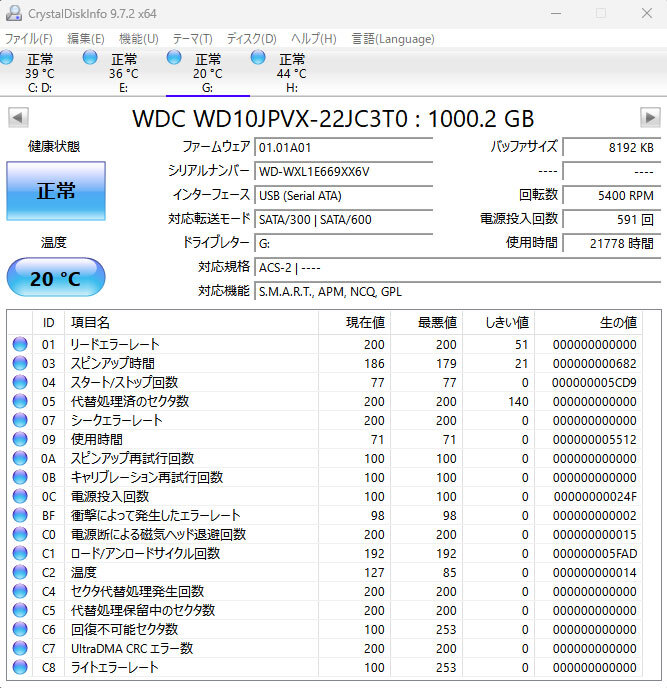Select the 温度 attribute name in row C2

[83, 573]
